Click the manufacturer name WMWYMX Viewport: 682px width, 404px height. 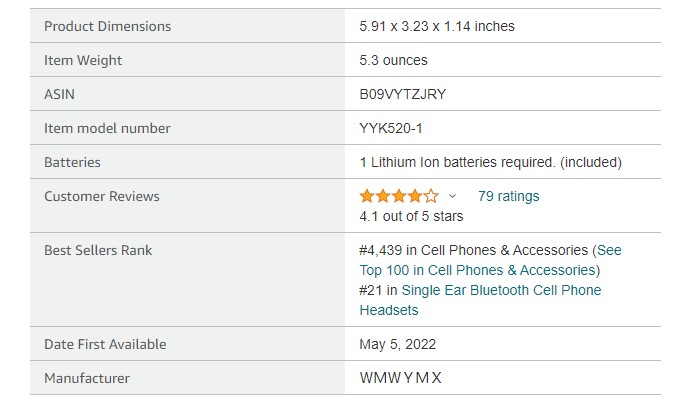click(401, 378)
